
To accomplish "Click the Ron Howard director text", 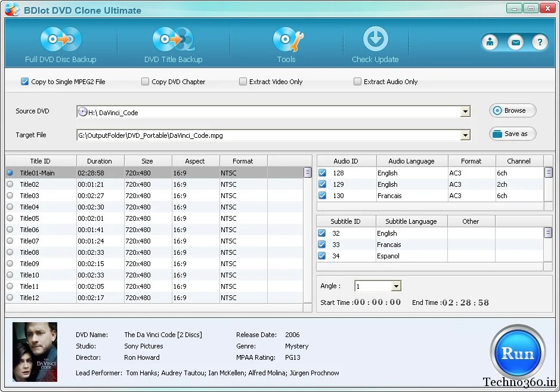I will point(142,357).
